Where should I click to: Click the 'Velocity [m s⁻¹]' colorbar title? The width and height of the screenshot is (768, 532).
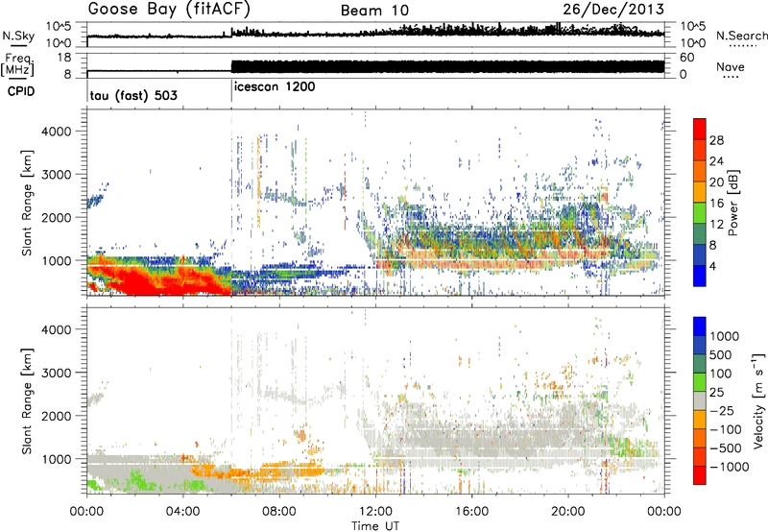click(758, 400)
